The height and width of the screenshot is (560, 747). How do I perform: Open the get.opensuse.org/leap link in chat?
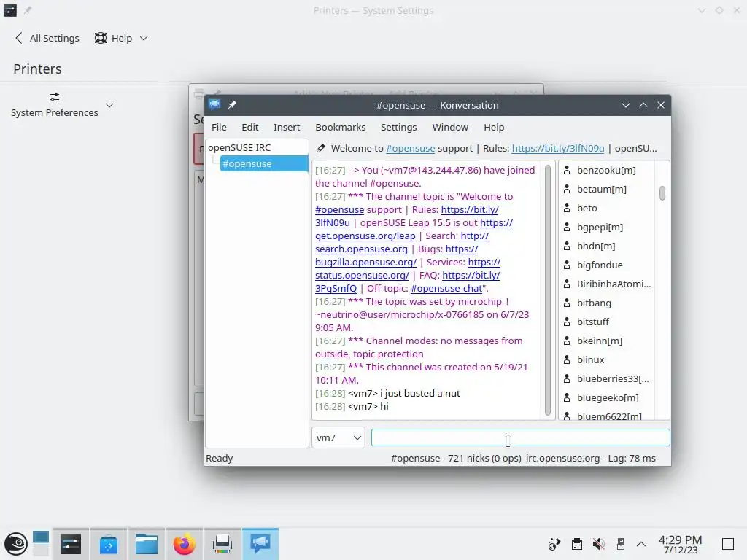[x=365, y=236]
